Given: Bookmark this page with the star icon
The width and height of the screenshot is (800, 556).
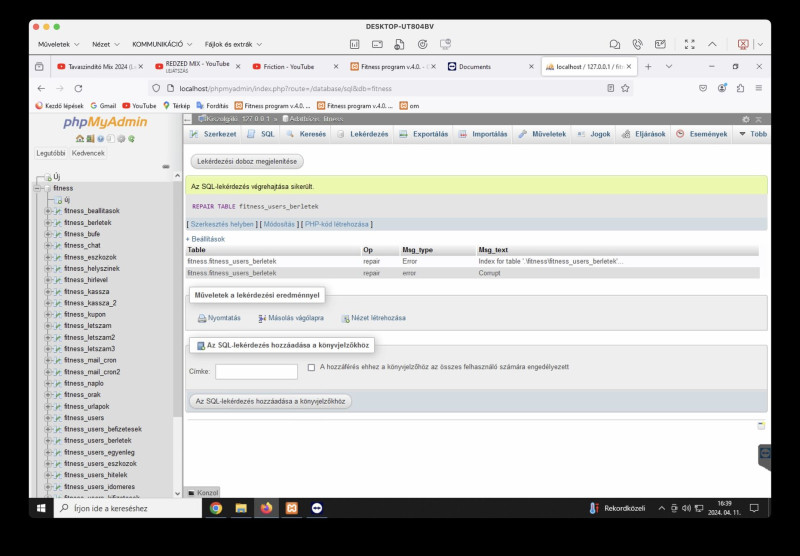Looking at the screenshot, I should pos(625,88).
